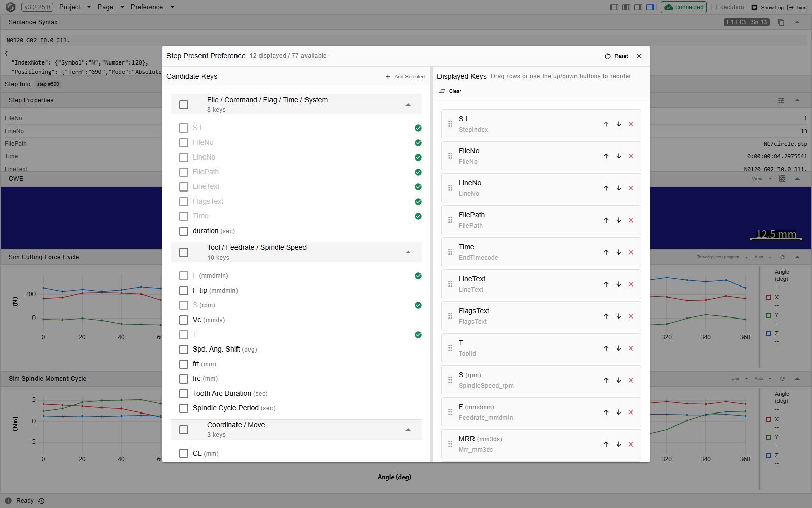812x508 pixels.
Task: Click the Show Log button
Action: pos(767,7)
